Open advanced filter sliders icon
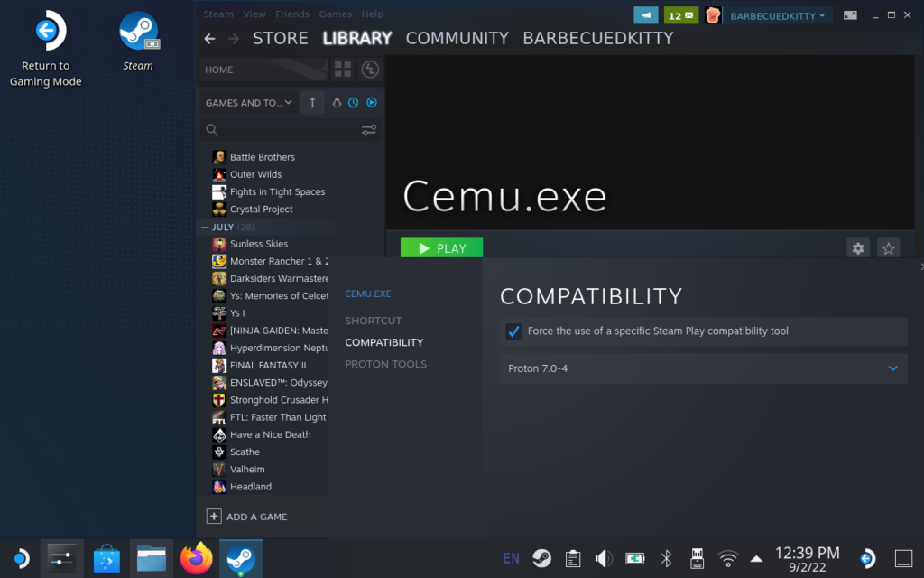This screenshot has height=578, width=924. pos(369,130)
